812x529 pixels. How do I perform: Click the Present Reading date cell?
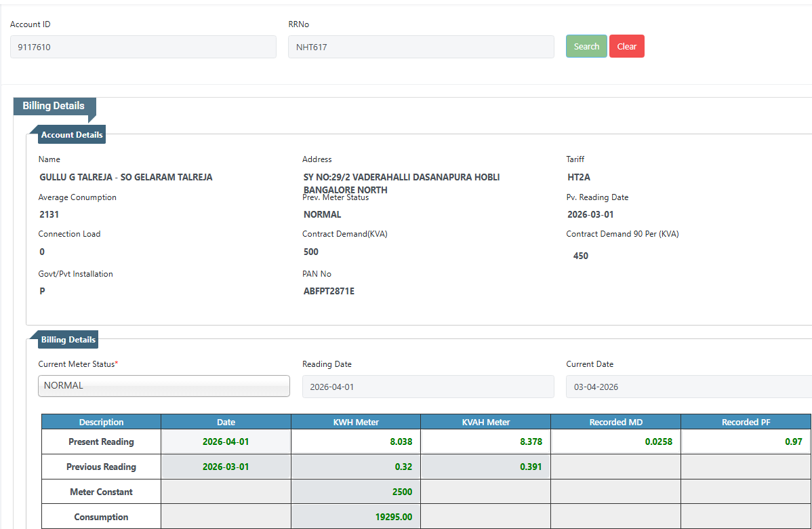(x=226, y=442)
